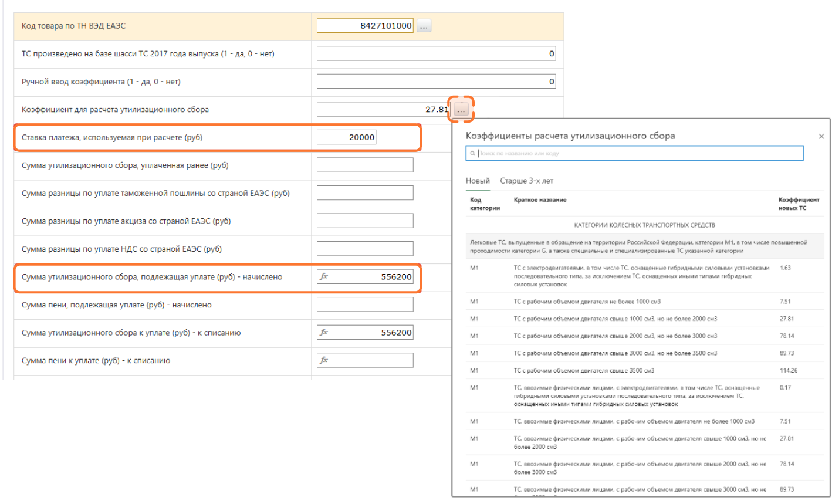Image resolution: width=832 pixels, height=504 pixels.
Task: Select row ТС двигатель не более 1000 см3, 7.51
Action: point(645,302)
